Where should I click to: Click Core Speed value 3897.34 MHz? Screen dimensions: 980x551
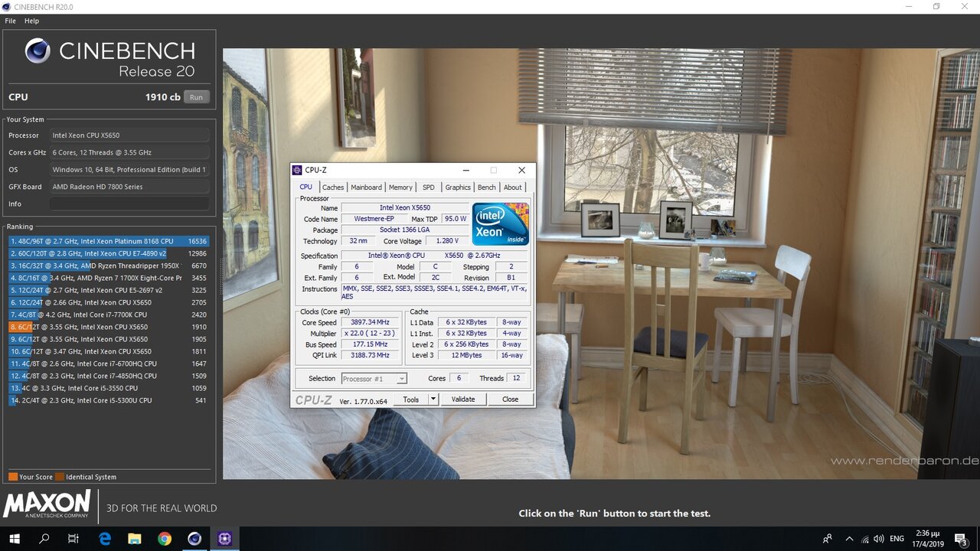point(370,322)
